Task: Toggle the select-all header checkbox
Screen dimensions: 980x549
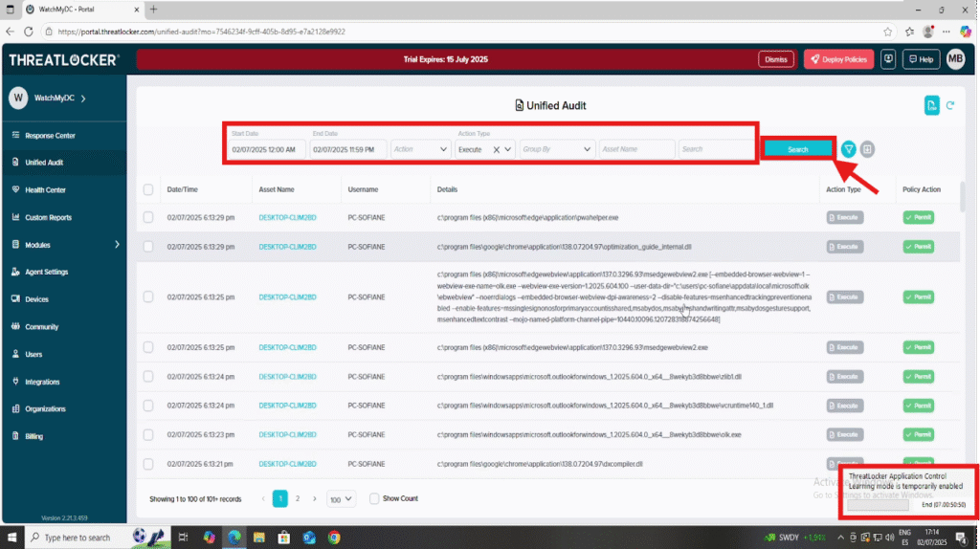Action: pos(148,189)
